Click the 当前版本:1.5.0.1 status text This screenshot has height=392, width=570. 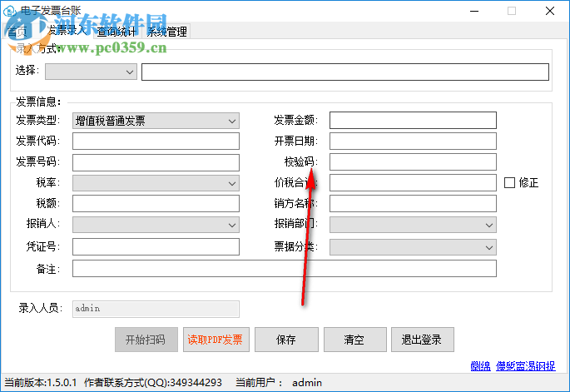click(40, 383)
